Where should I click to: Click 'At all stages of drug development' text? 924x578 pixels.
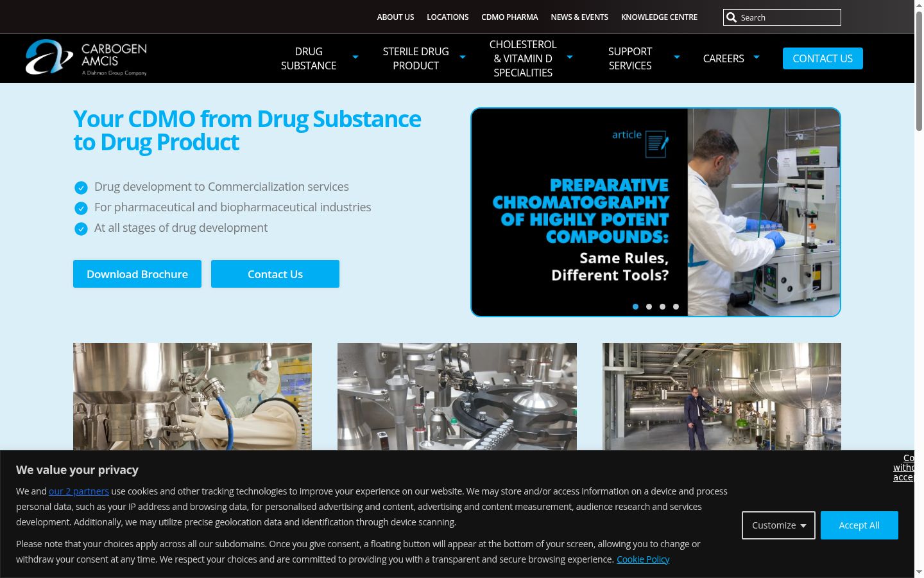click(x=181, y=228)
